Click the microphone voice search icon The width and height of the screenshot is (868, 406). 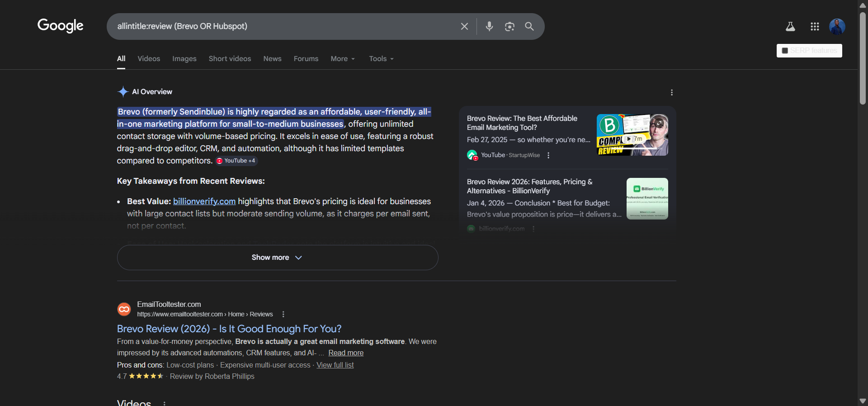pyautogui.click(x=489, y=26)
